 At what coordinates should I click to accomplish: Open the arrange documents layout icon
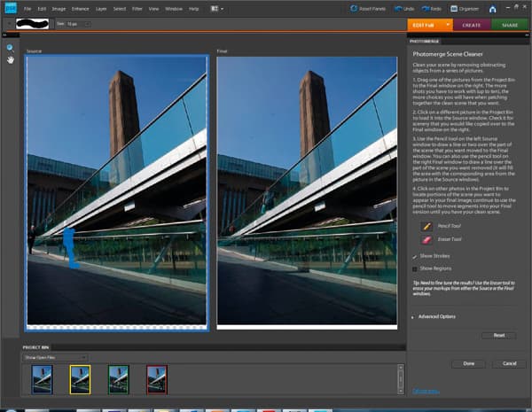coord(215,9)
